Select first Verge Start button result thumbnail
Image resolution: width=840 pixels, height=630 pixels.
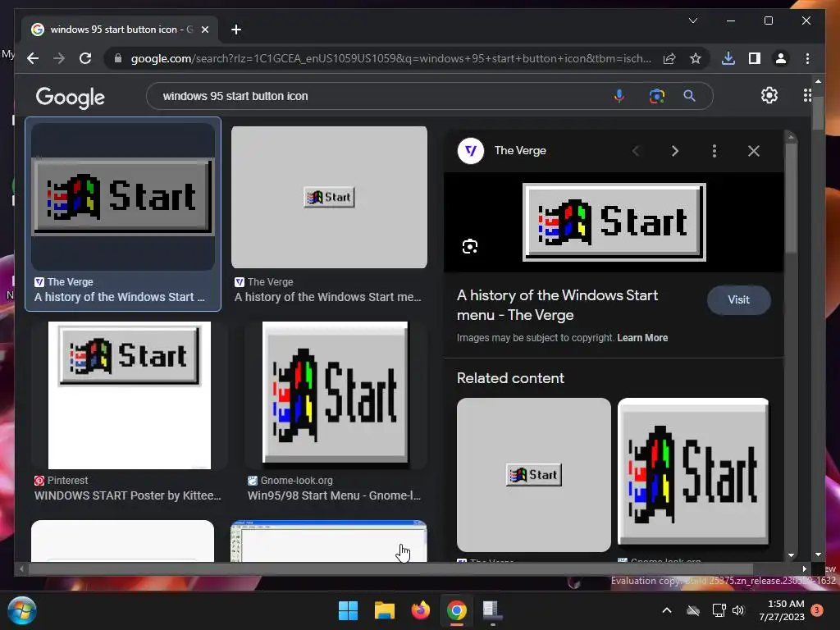(x=123, y=197)
